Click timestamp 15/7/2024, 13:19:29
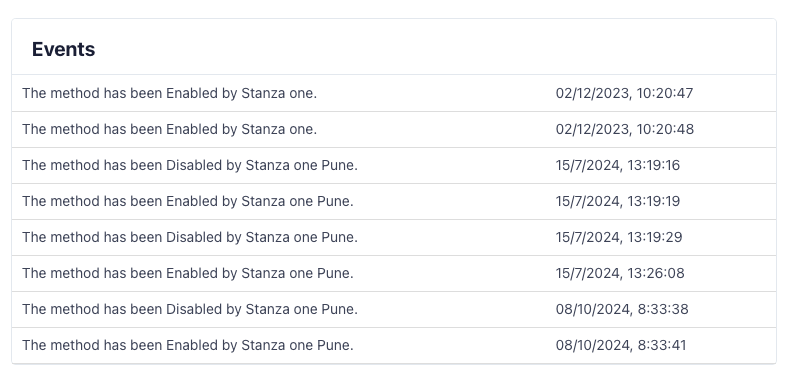 pos(619,237)
